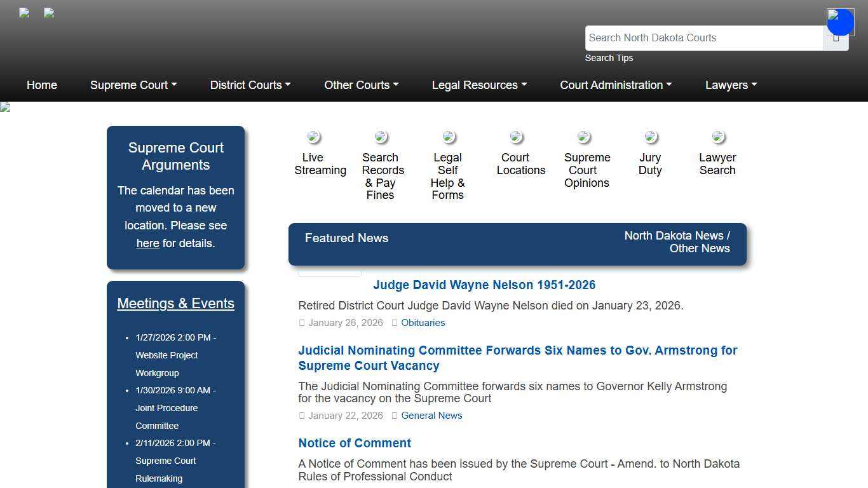Select the Home menu item
868x488 pixels.
pyautogui.click(x=41, y=85)
